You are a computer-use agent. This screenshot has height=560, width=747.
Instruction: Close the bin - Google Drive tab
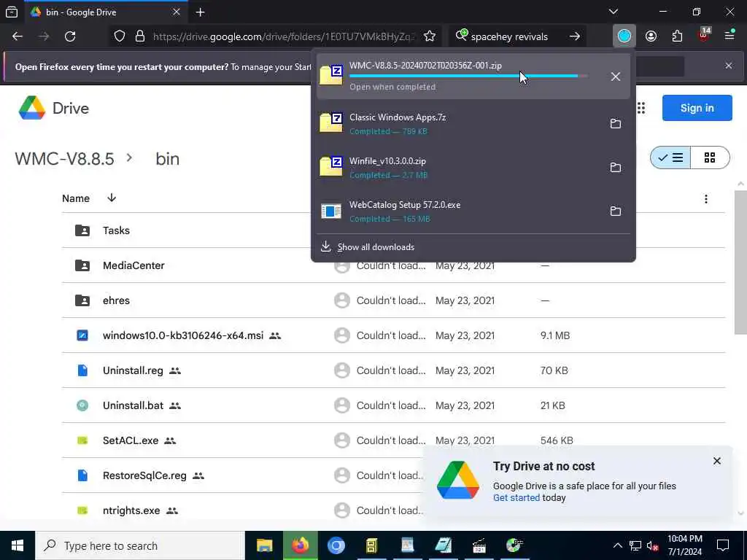pyautogui.click(x=177, y=12)
